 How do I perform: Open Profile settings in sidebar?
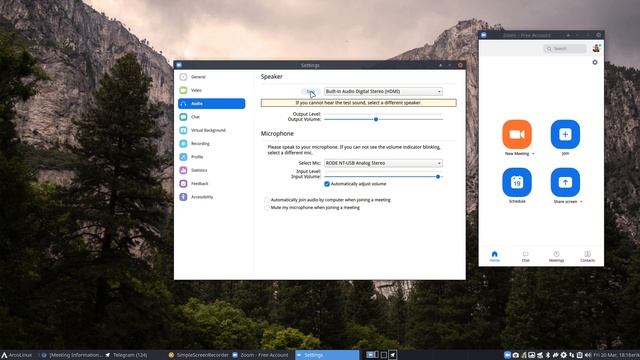[x=211, y=157]
